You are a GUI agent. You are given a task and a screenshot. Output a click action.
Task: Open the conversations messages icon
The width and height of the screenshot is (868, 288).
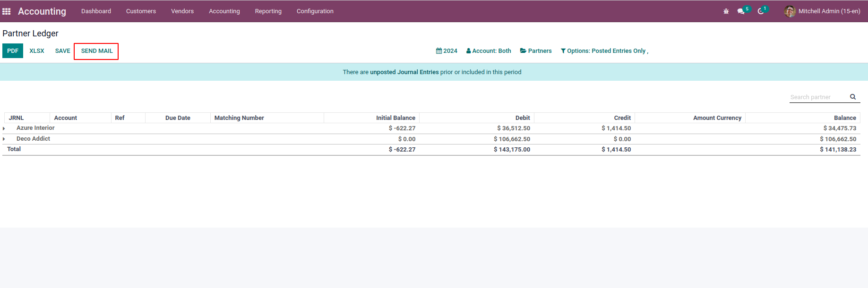[741, 11]
